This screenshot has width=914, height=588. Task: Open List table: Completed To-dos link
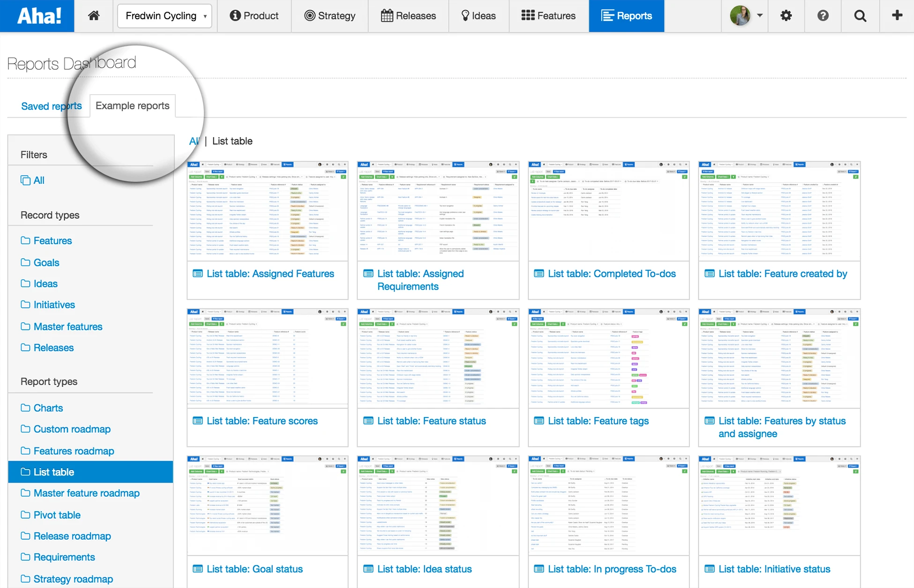(612, 274)
